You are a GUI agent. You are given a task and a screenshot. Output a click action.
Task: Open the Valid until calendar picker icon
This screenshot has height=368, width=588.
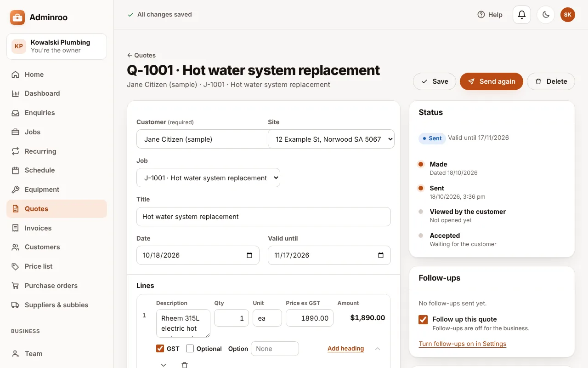[x=381, y=255]
